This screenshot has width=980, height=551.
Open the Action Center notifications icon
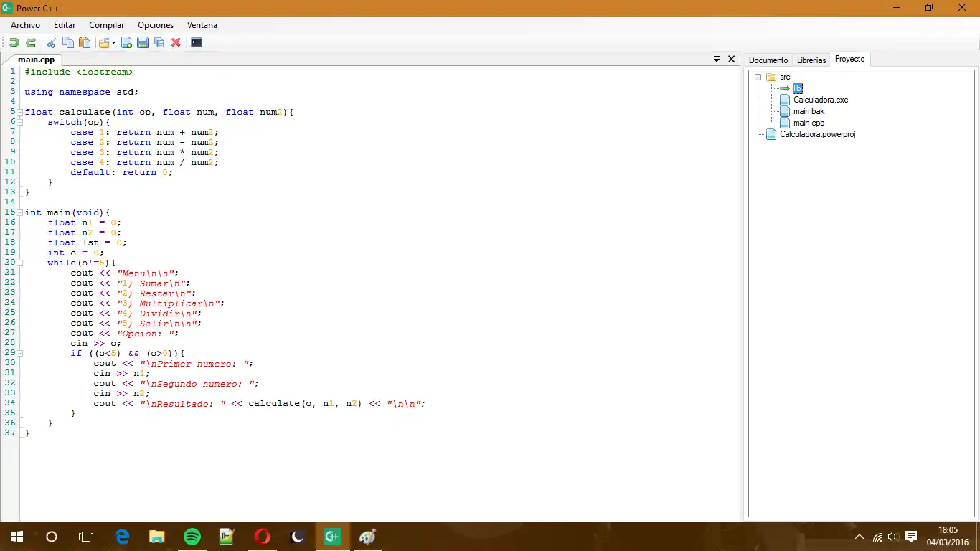911,537
